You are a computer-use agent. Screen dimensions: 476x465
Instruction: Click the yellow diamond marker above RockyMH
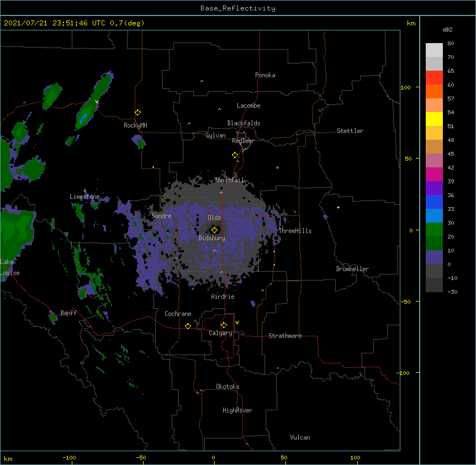137,113
